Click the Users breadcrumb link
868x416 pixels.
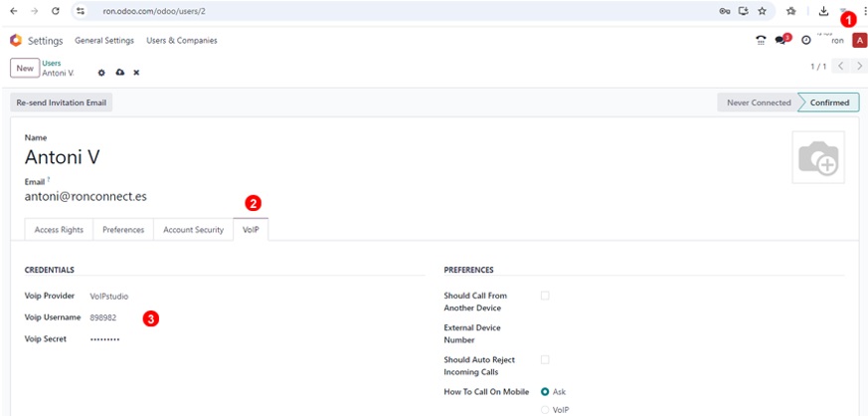point(51,64)
